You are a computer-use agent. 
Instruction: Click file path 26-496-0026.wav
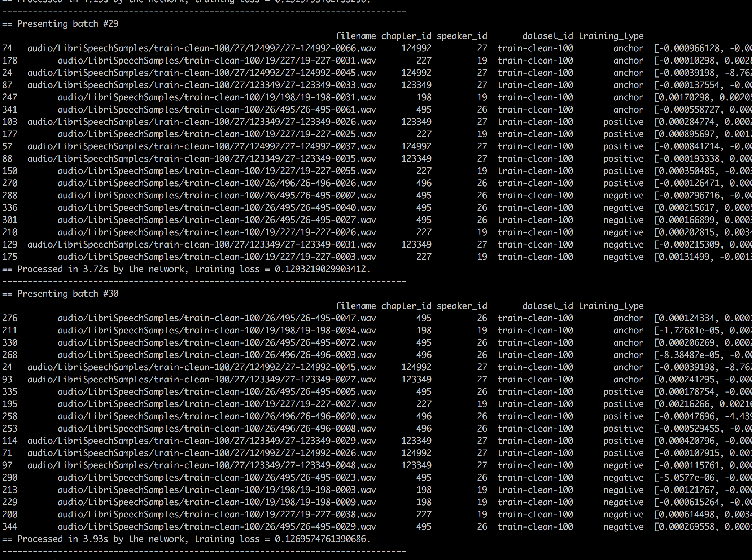tap(217, 183)
